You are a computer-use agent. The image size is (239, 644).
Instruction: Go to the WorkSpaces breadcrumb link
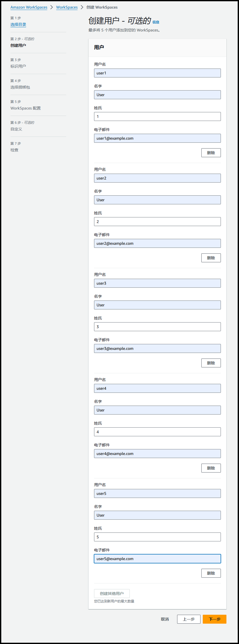coord(67,7)
